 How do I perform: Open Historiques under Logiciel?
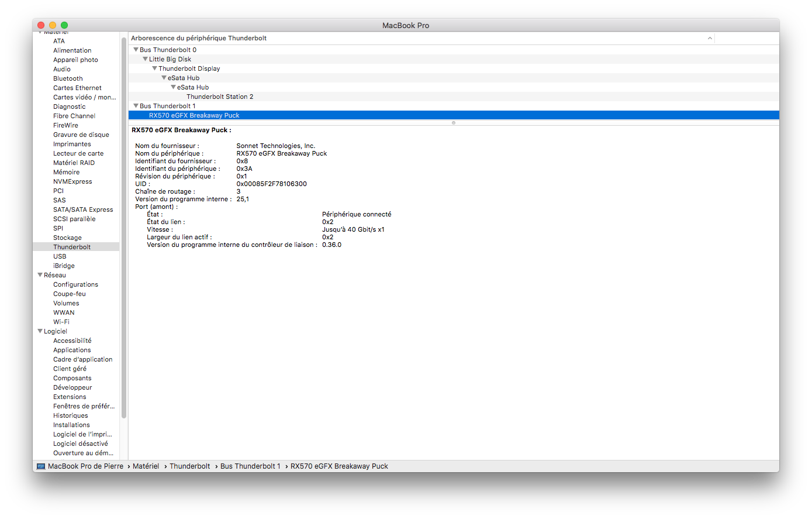71,415
